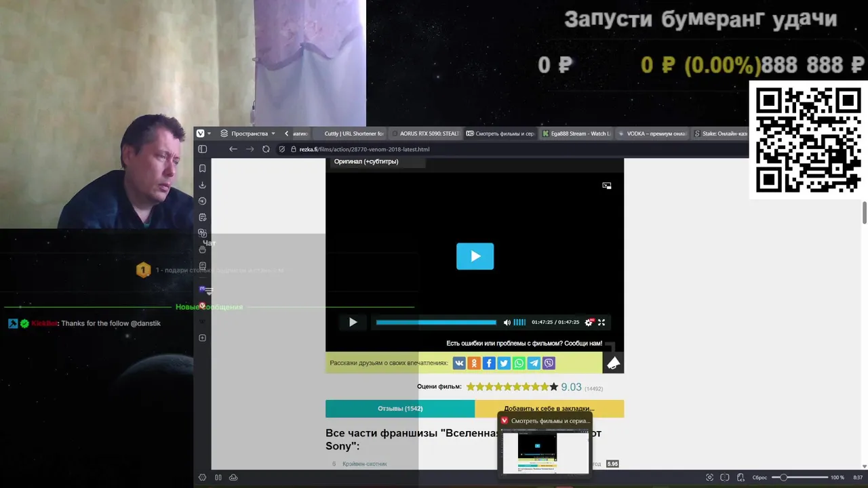The width and height of the screenshot is (868, 488).
Task: Click Добавить к себе в закладки button
Action: (x=549, y=409)
